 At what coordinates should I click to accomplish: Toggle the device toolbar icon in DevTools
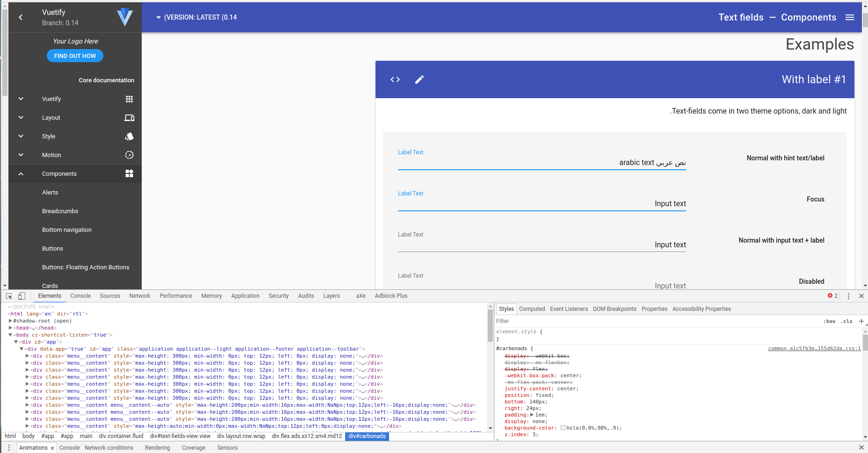click(22, 296)
